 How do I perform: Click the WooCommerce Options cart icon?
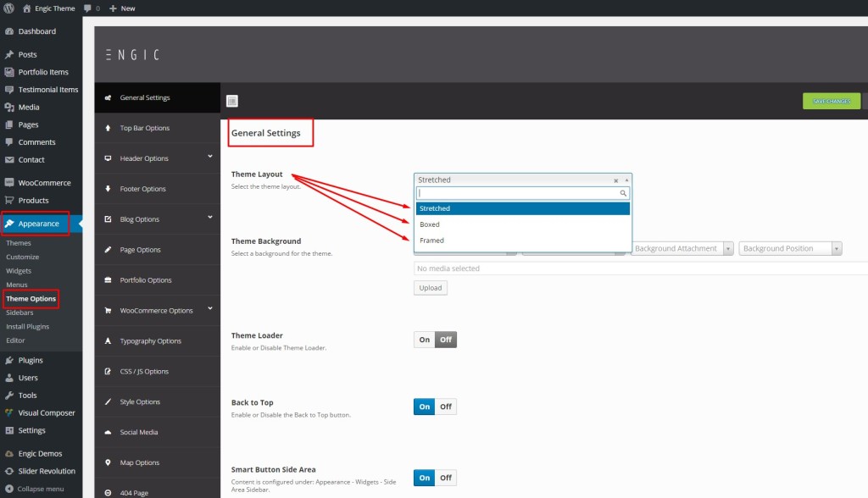108,311
